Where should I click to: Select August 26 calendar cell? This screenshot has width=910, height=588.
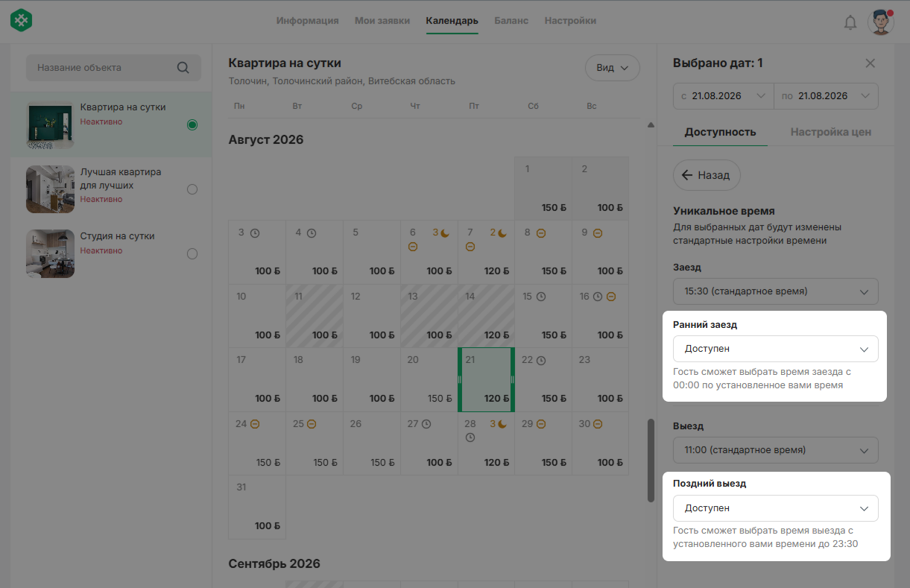(x=371, y=443)
